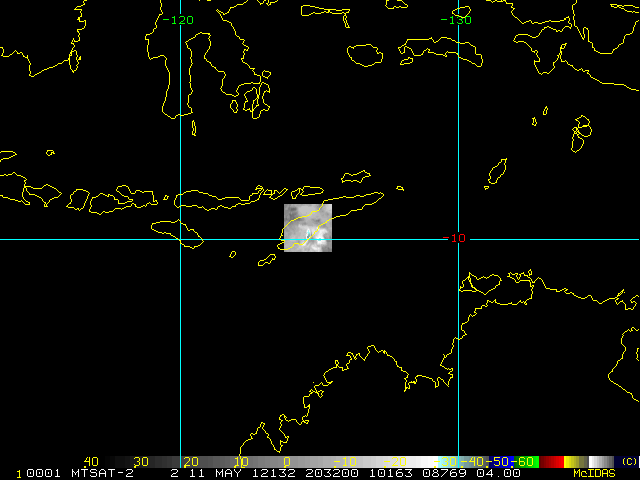This screenshot has width=640, height=480.
Task: Select the blue -50 color bar segment
Action: (503, 461)
